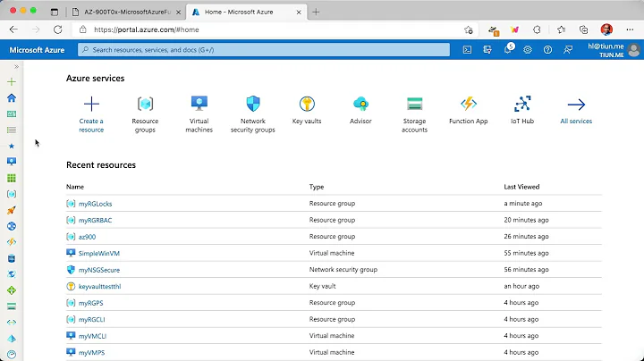
Task: Click the Last Viewed column header
Action: [x=521, y=187]
